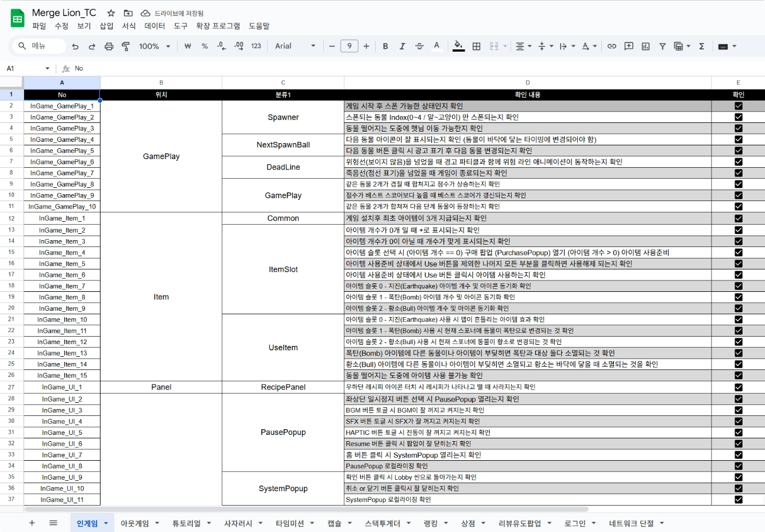
Task: Click the add new sheet plus button
Action: pyautogui.click(x=32, y=523)
